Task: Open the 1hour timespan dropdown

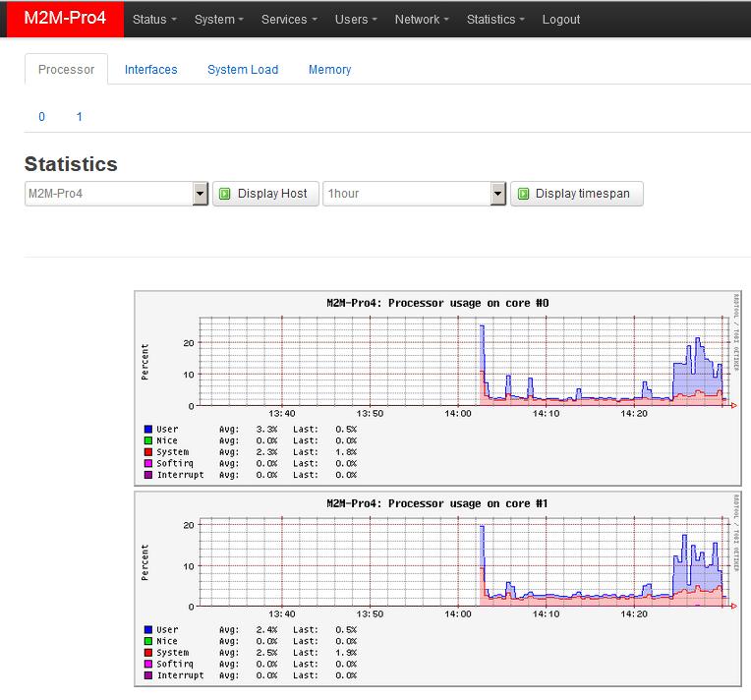Action: tap(414, 194)
